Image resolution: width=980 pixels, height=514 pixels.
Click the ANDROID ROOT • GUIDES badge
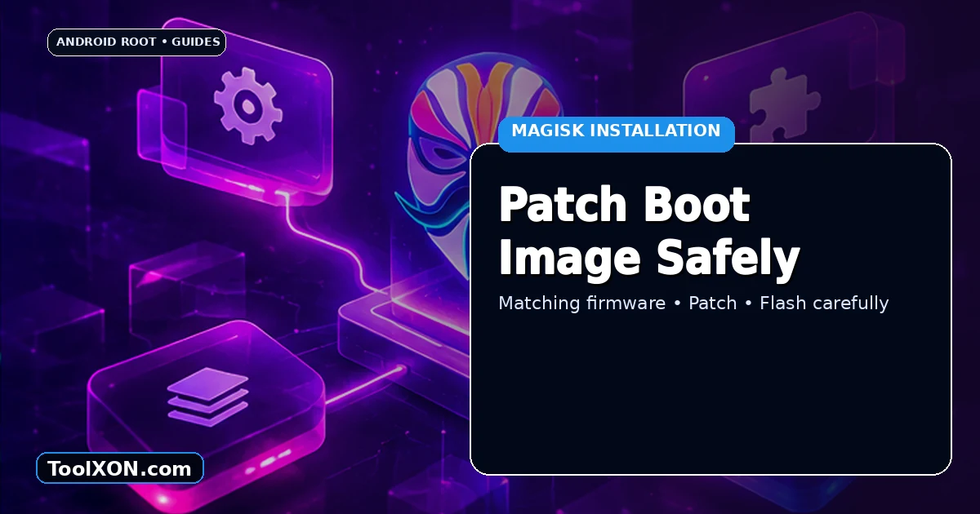[x=136, y=42]
